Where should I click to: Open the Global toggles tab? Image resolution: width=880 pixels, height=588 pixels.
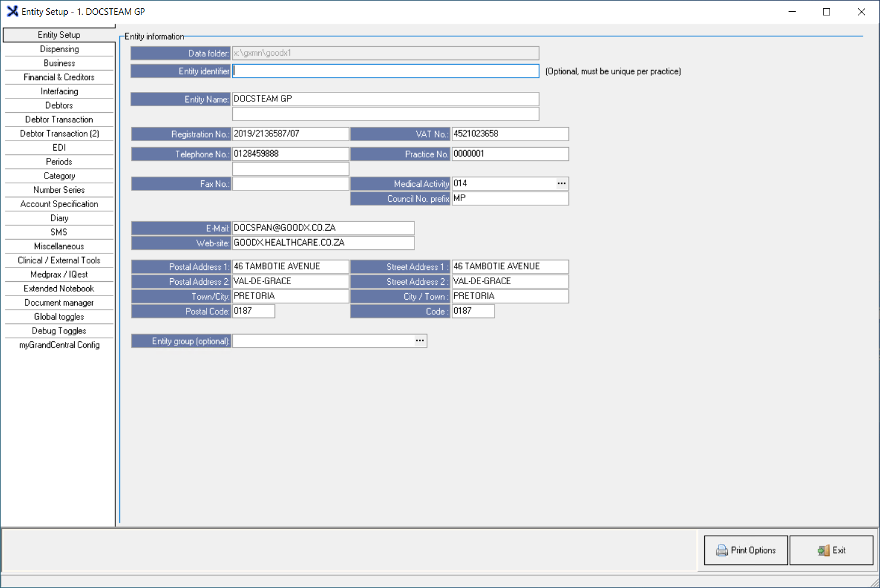(x=59, y=317)
